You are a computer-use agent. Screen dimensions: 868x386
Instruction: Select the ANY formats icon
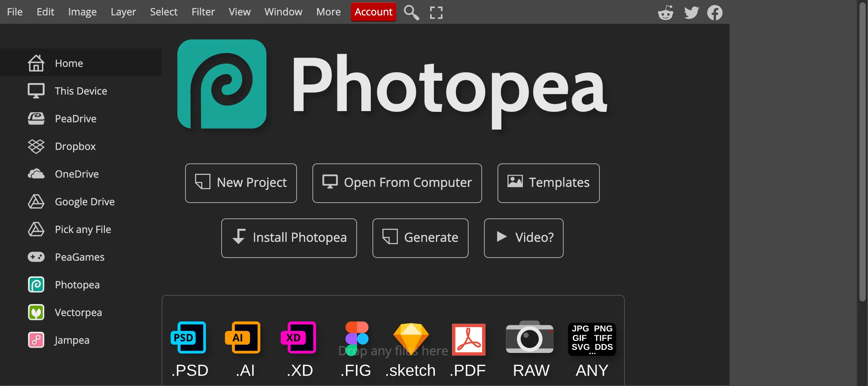click(x=592, y=339)
